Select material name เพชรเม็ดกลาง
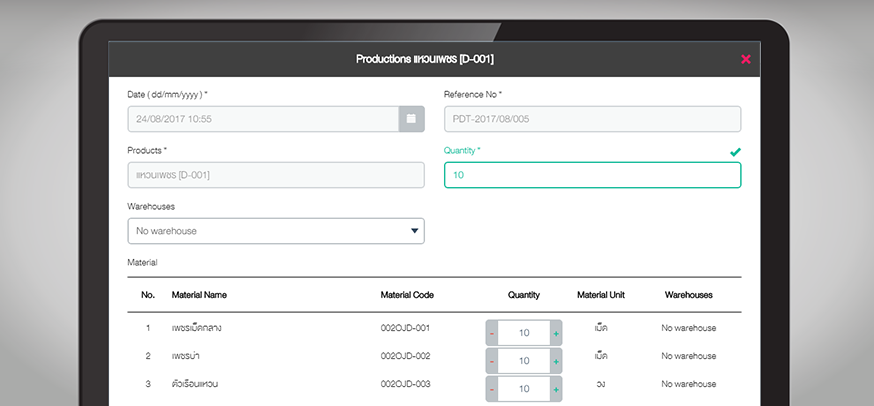874x406 pixels. pos(196,328)
